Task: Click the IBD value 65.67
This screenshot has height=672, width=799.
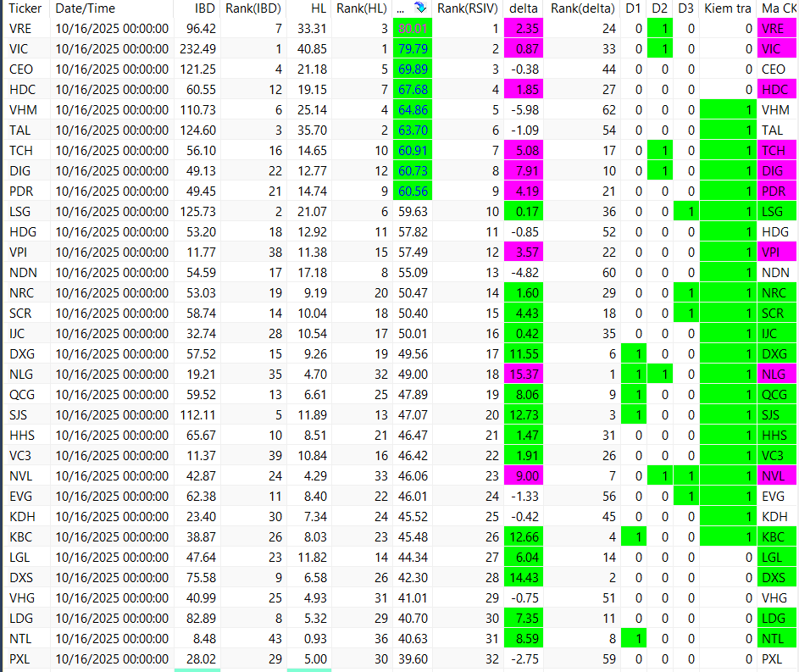Action: pyautogui.click(x=201, y=436)
